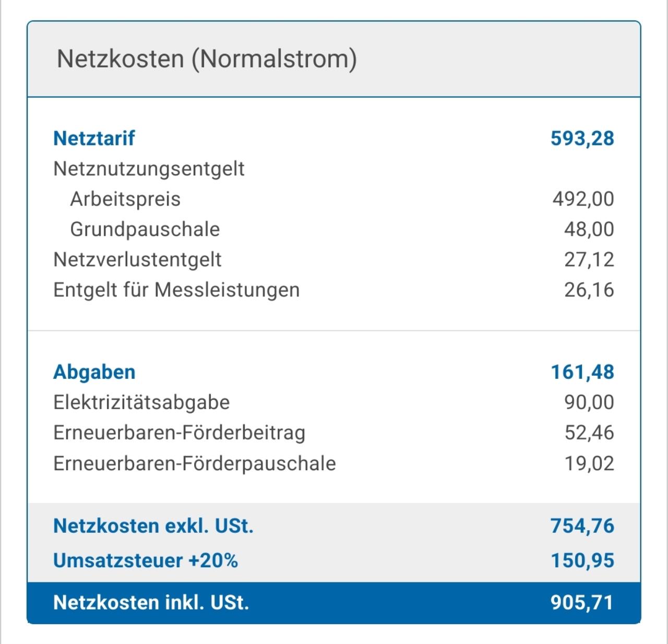Click the Förderpauschale amount 19,02
This screenshot has height=644, width=668.
coord(589,463)
